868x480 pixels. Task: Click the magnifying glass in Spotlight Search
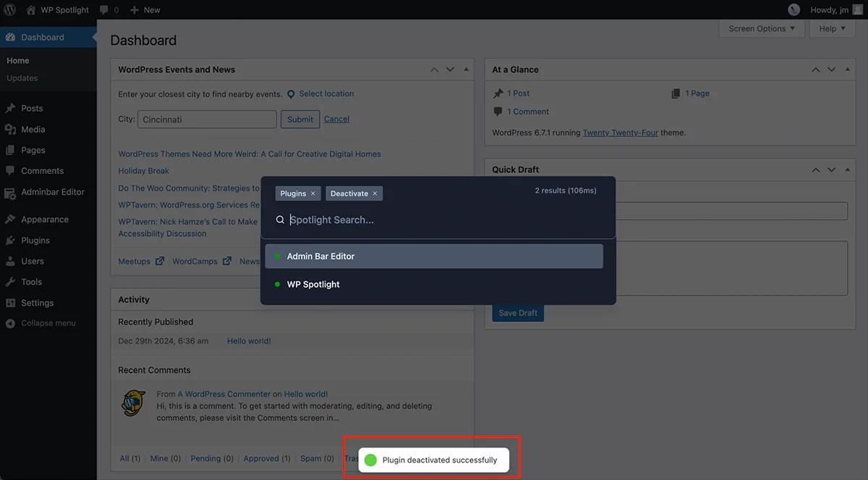coord(280,219)
